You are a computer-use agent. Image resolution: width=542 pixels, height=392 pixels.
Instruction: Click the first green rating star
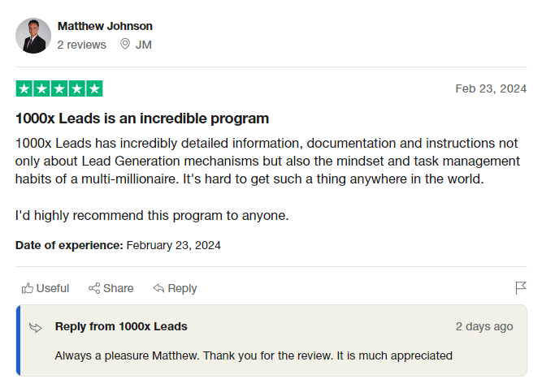24,88
